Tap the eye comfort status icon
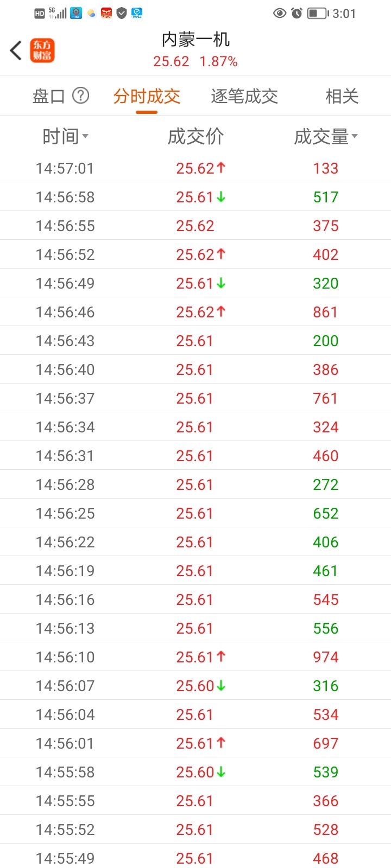 [280, 13]
